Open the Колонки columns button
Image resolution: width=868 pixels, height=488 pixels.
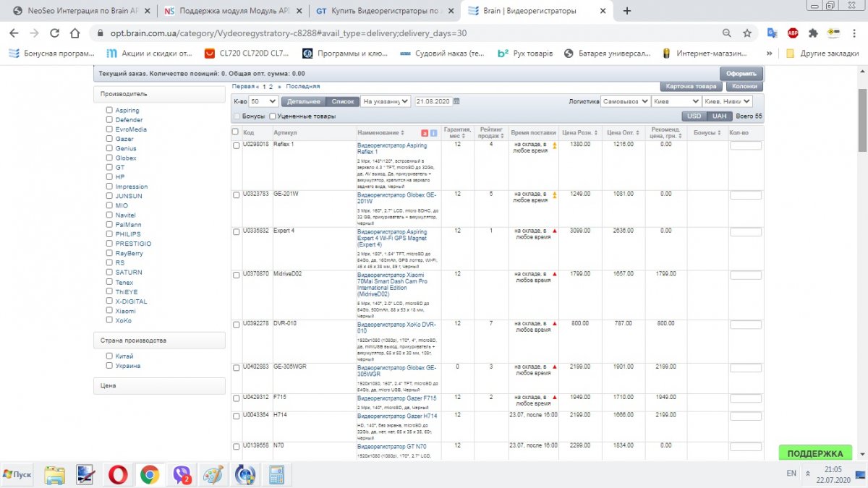(x=744, y=86)
